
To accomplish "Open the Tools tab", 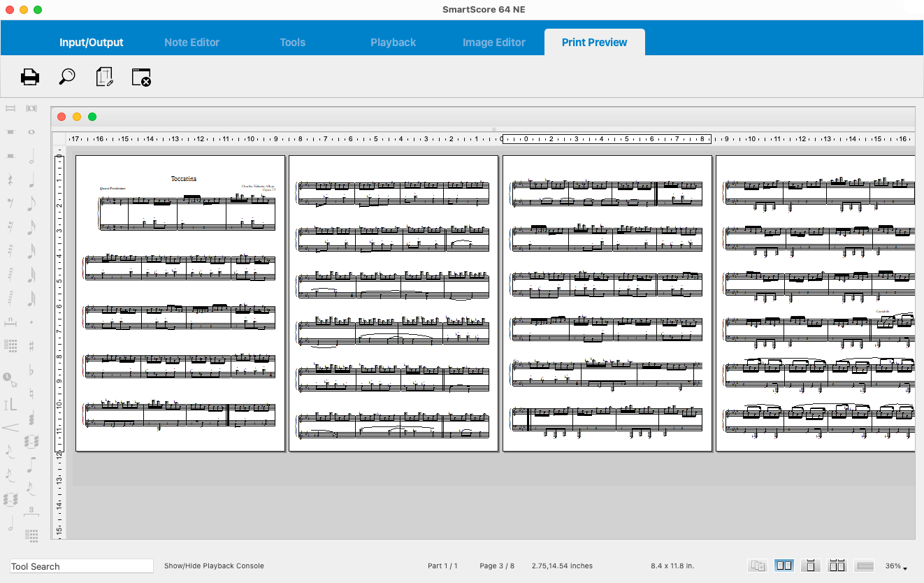I will coord(292,43).
